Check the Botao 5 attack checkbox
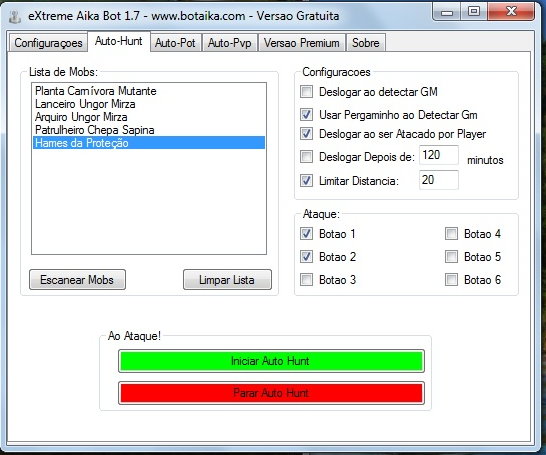The image size is (546, 455). (451, 257)
